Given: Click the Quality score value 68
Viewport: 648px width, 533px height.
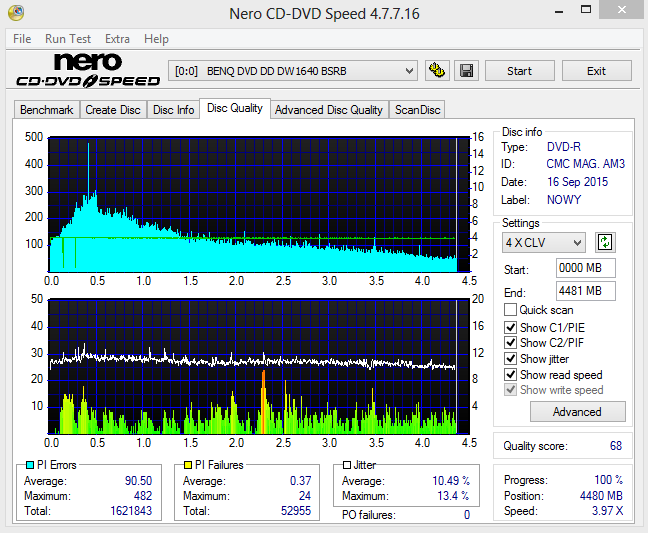Looking at the screenshot, I should point(616,446).
